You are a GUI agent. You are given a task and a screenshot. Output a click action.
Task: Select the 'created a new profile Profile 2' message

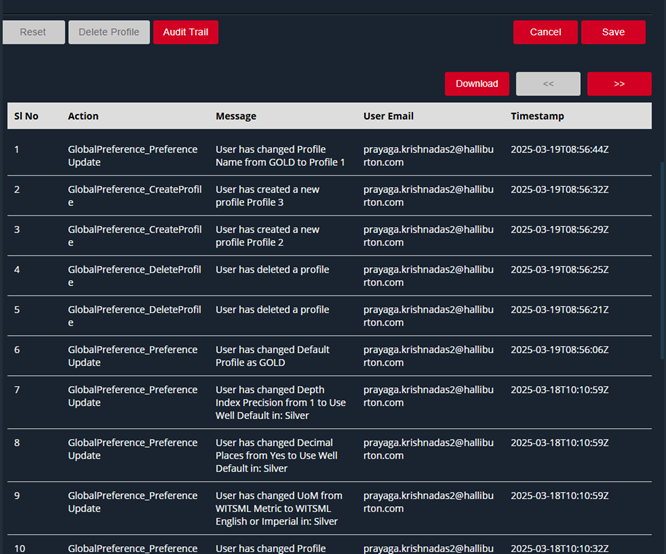266,236
